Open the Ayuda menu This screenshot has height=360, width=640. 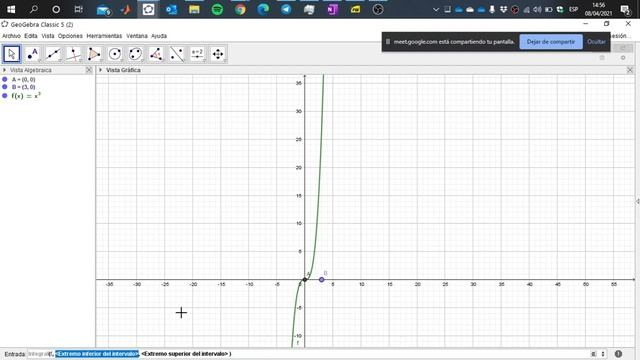tap(159, 36)
